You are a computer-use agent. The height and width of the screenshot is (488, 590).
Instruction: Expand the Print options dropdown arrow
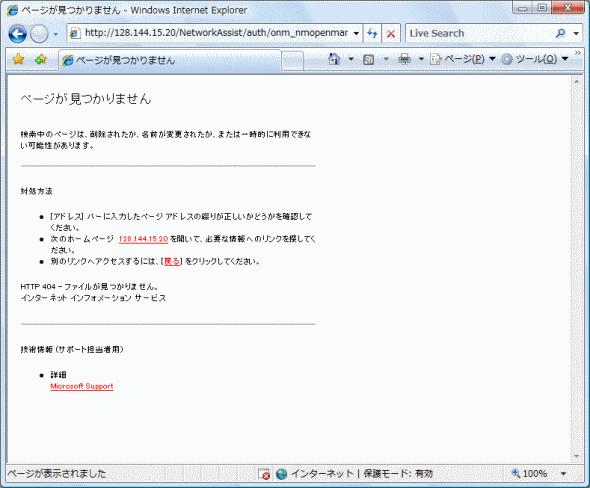[x=421, y=59]
